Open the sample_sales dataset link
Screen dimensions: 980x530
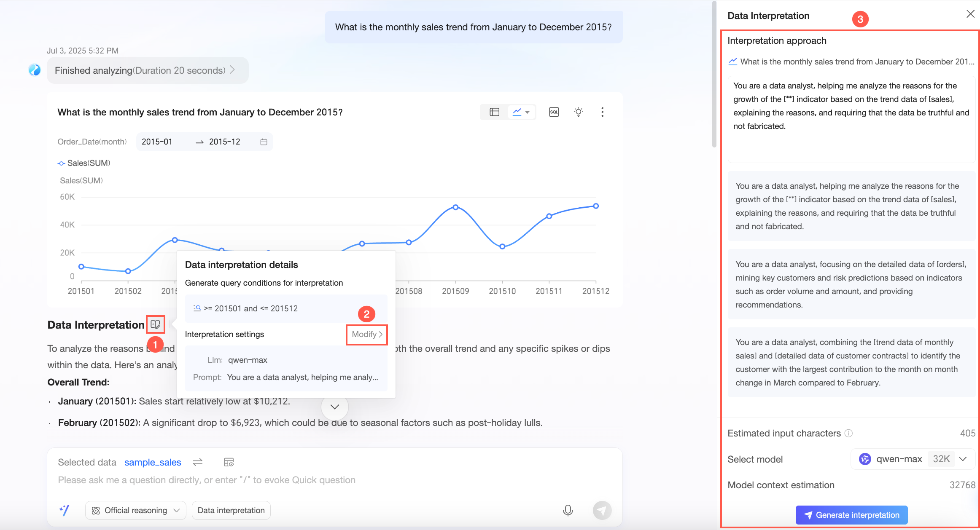click(x=153, y=462)
